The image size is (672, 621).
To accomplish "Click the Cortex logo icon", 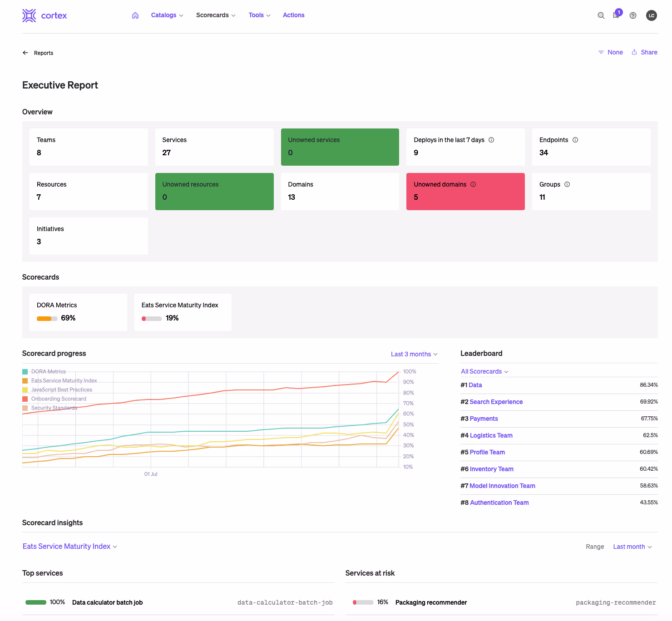I will [29, 15].
